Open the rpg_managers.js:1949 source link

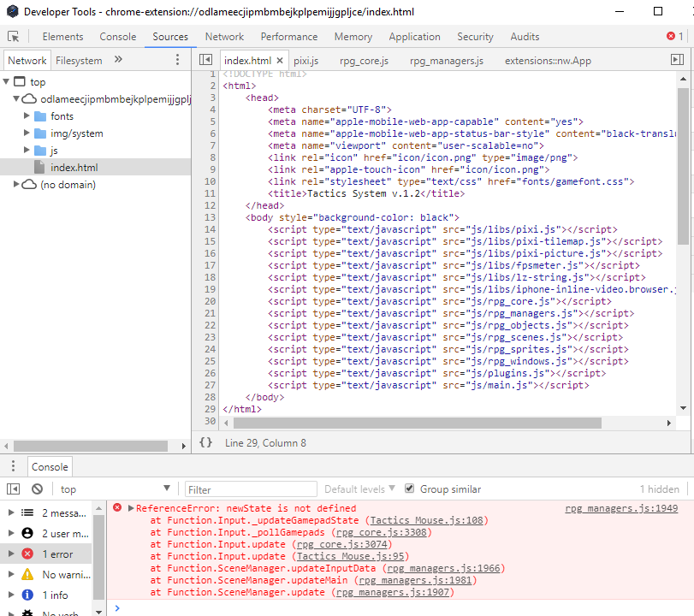coord(621,508)
